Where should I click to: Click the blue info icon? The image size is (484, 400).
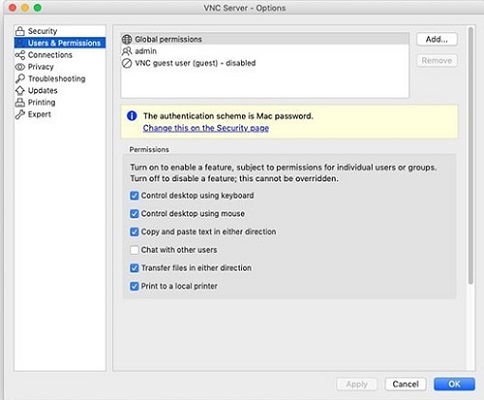(132, 116)
